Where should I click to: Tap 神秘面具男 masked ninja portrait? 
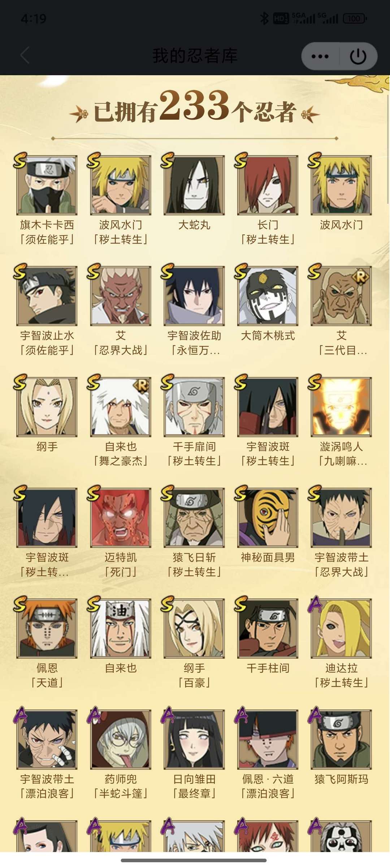click(x=268, y=518)
